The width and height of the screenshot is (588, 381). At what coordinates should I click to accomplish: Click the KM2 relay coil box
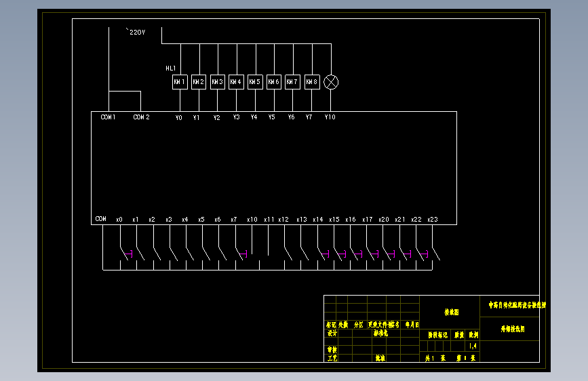(199, 82)
